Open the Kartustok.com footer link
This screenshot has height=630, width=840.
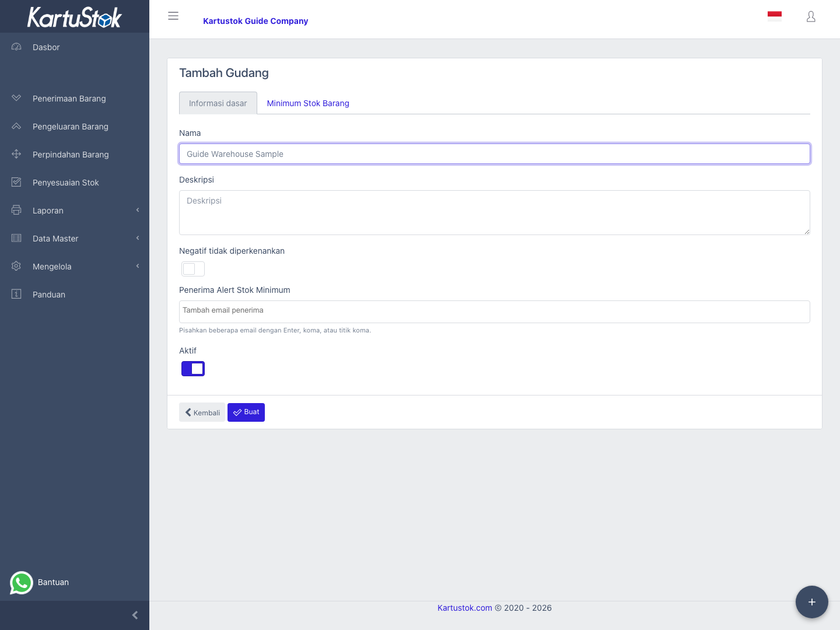(x=465, y=608)
